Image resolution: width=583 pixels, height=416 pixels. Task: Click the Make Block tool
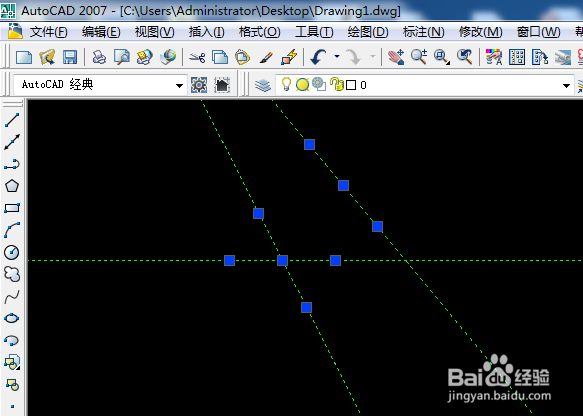pos(12,384)
